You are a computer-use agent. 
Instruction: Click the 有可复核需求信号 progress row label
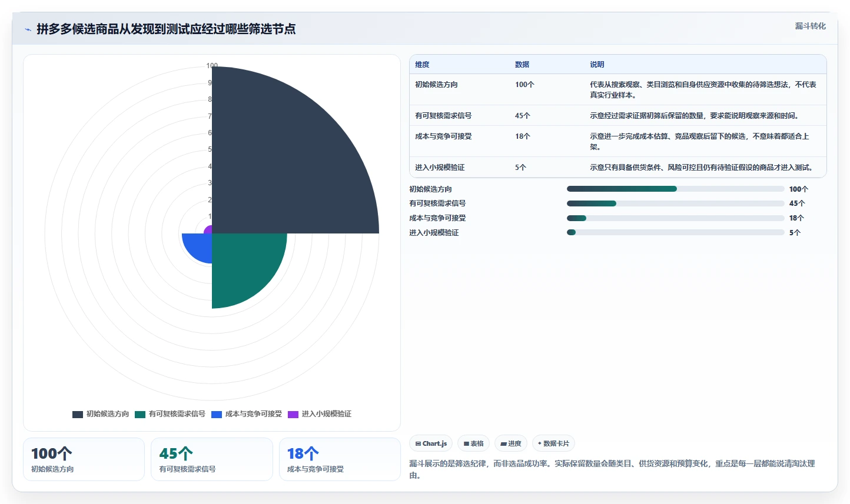pyautogui.click(x=437, y=203)
